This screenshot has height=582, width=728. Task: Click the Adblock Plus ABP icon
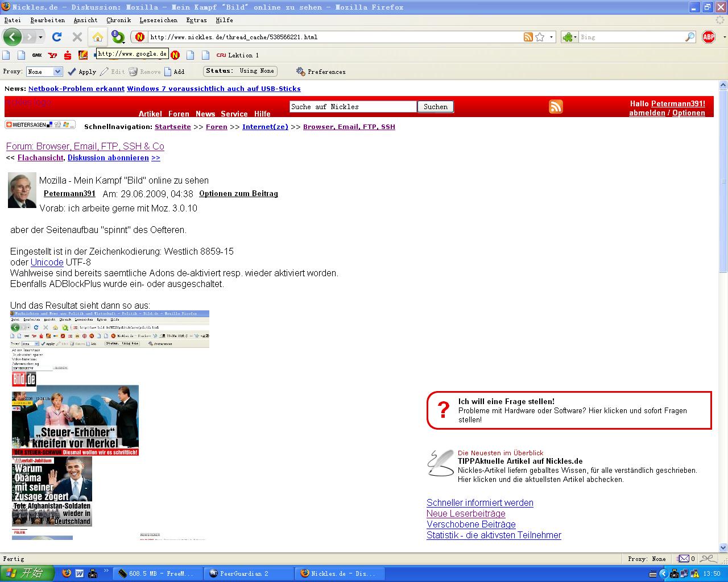pos(709,37)
